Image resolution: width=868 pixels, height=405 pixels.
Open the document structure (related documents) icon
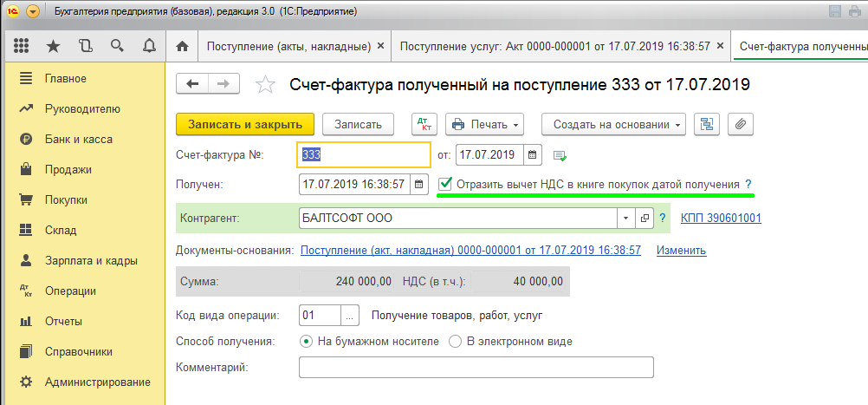(x=706, y=125)
